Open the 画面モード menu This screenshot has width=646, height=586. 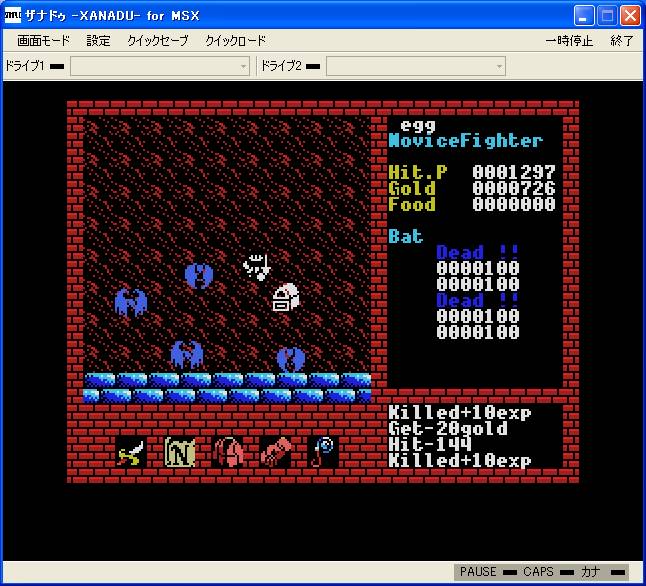point(43,40)
